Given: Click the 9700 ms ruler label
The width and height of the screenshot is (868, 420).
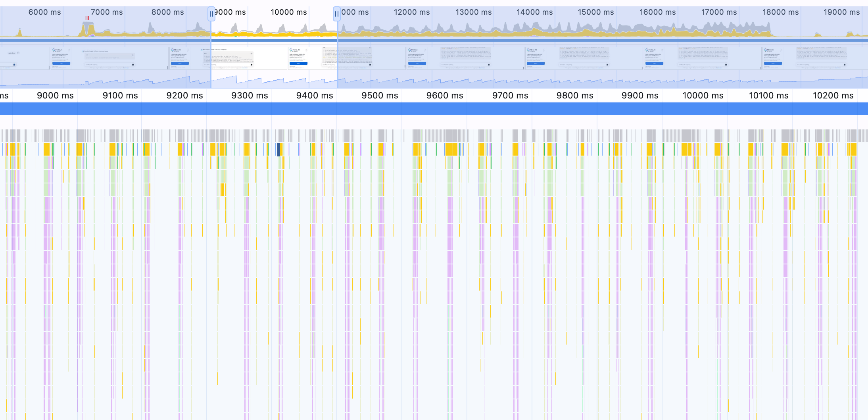Looking at the screenshot, I should (x=510, y=96).
